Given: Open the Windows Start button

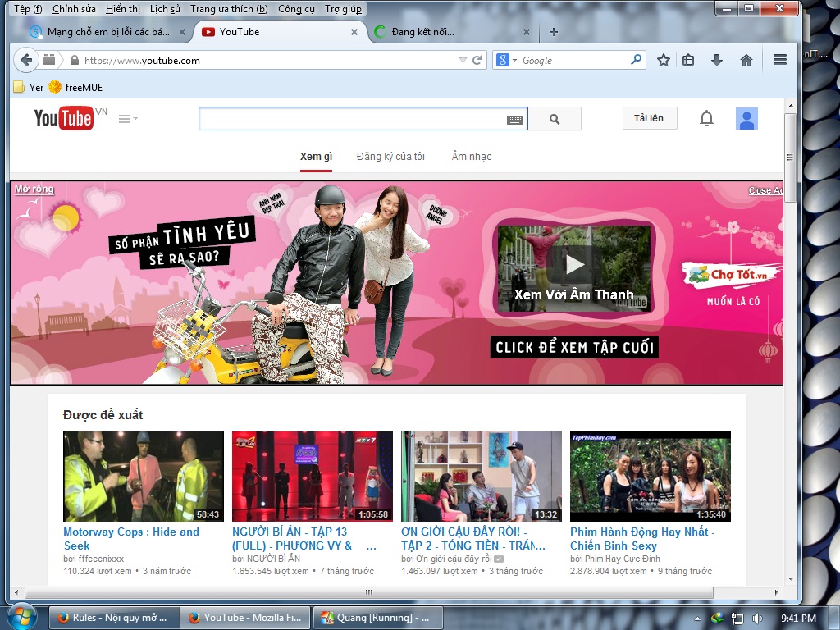Looking at the screenshot, I should [x=22, y=617].
